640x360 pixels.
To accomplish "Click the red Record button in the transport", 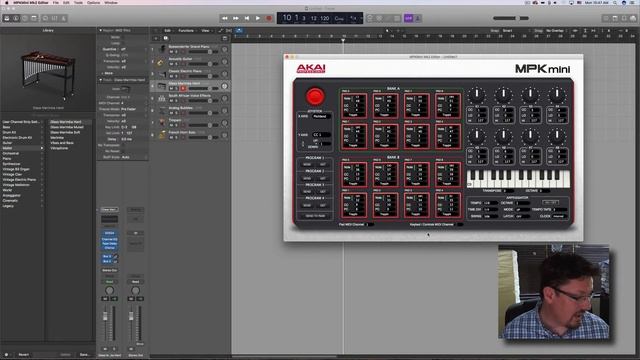I will point(269,18).
